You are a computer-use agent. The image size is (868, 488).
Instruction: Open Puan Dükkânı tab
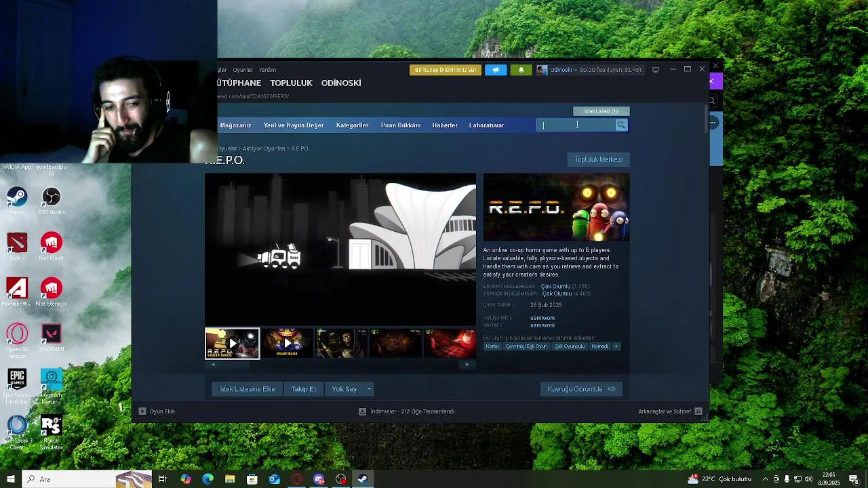coord(401,125)
